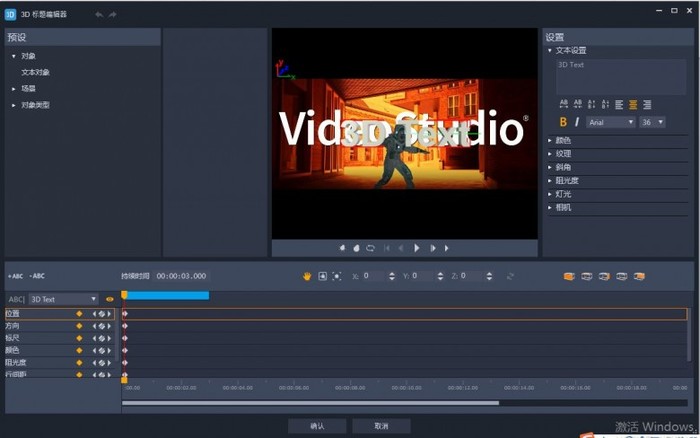Click the 确认 button

tap(317, 426)
